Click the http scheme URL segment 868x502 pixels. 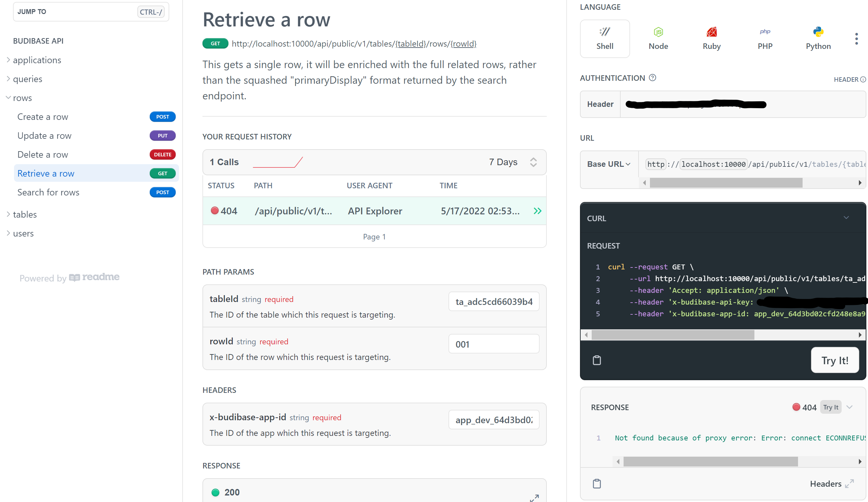tap(655, 164)
